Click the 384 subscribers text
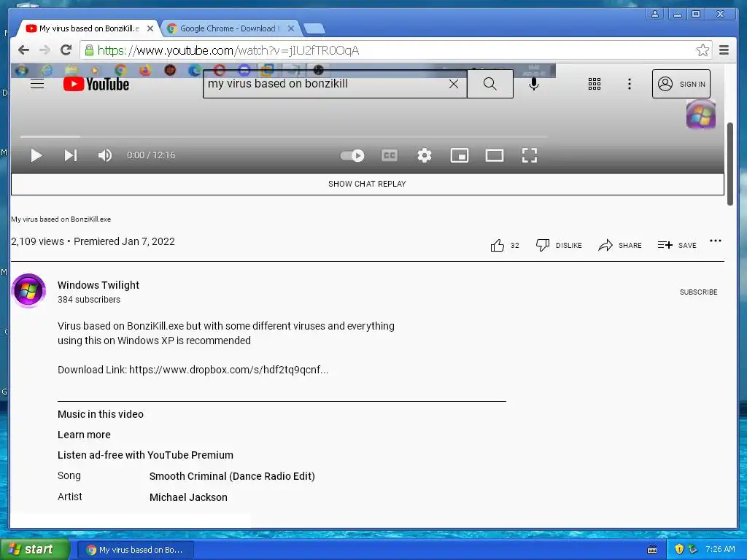 click(89, 300)
